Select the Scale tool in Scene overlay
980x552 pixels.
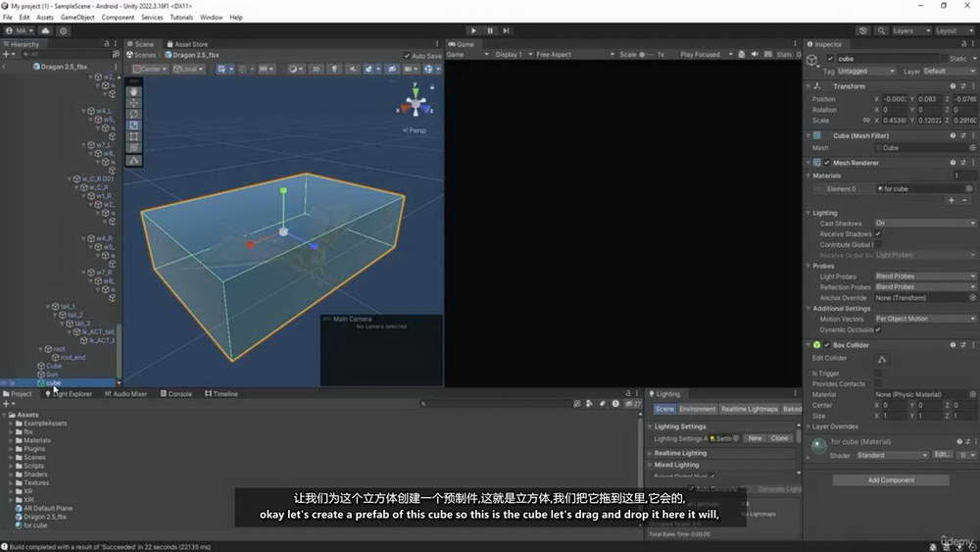coord(133,125)
